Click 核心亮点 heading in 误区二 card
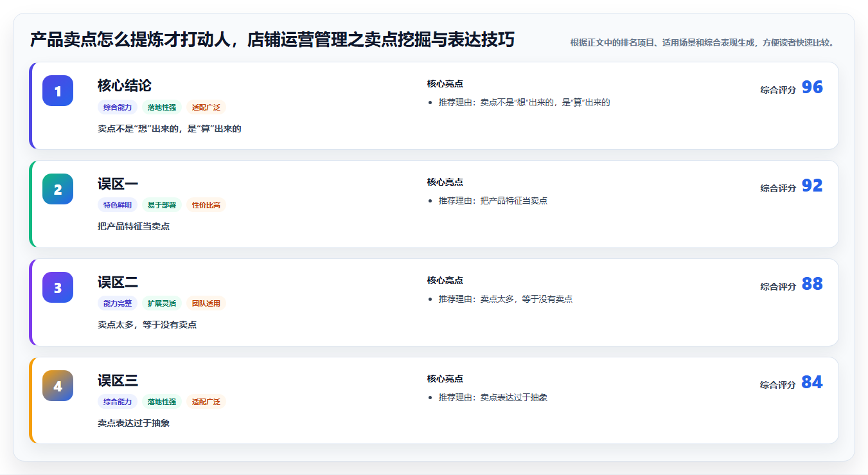Screen dimensions: 868x475 pyautogui.click(x=445, y=280)
